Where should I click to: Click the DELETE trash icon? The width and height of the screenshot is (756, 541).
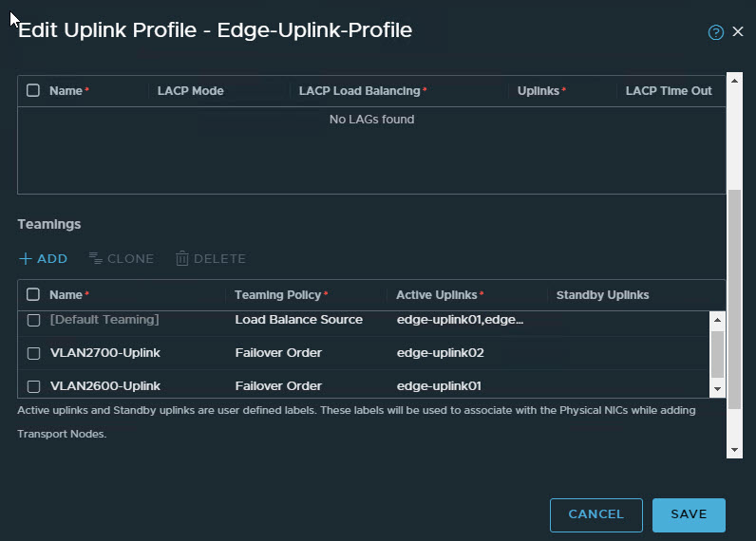click(x=182, y=259)
